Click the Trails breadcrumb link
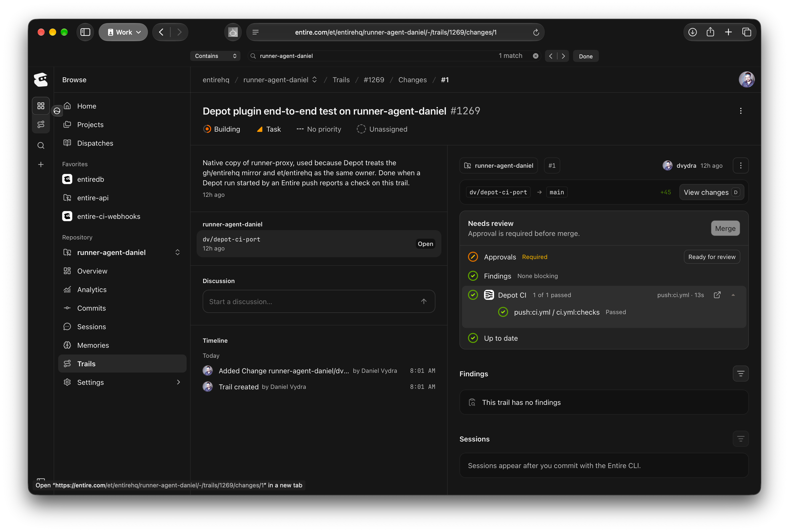The width and height of the screenshot is (789, 532). [x=341, y=80]
